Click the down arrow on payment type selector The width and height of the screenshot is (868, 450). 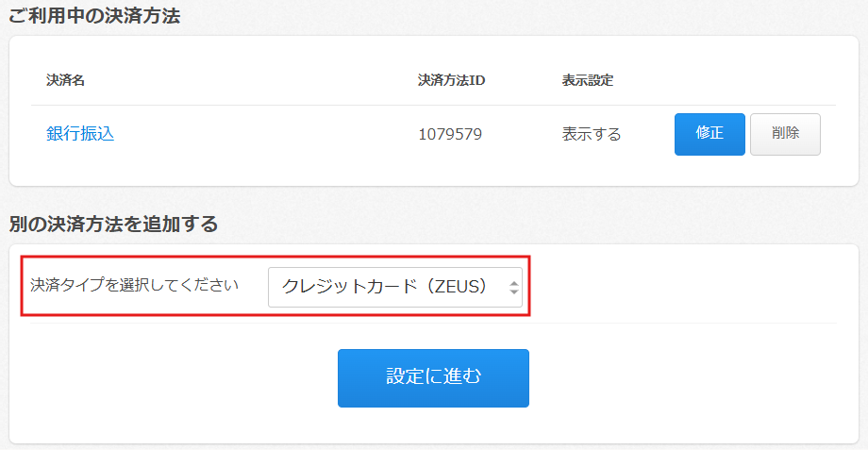pyautogui.click(x=514, y=292)
